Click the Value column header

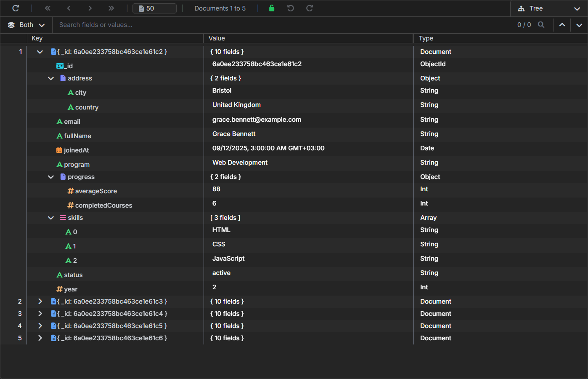pos(217,38)
